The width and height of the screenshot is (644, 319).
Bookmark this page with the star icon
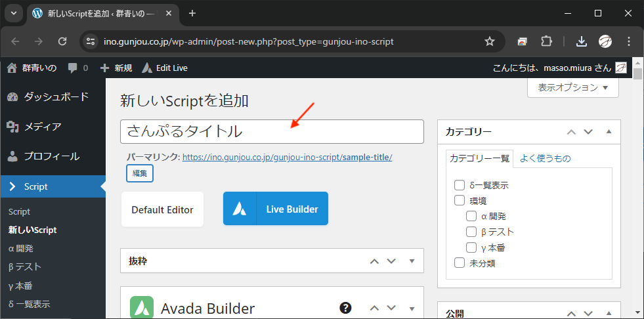(489, 41)
